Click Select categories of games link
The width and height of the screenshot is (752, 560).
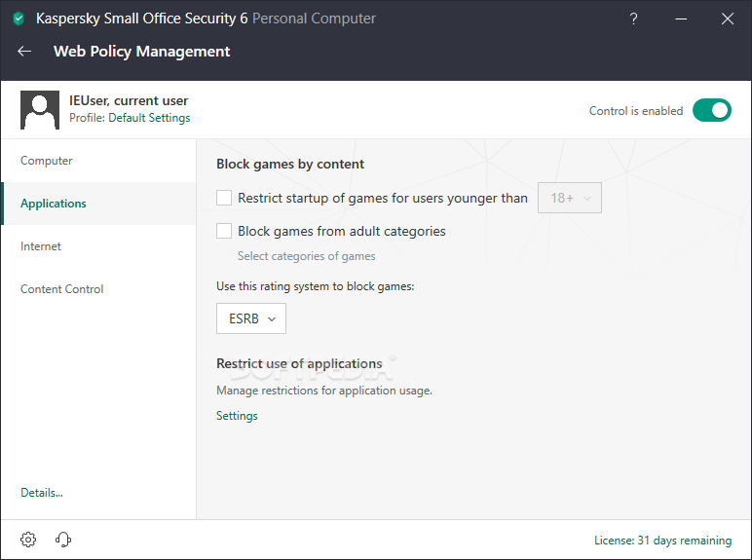pyautogui.click(x=307, y=256)
